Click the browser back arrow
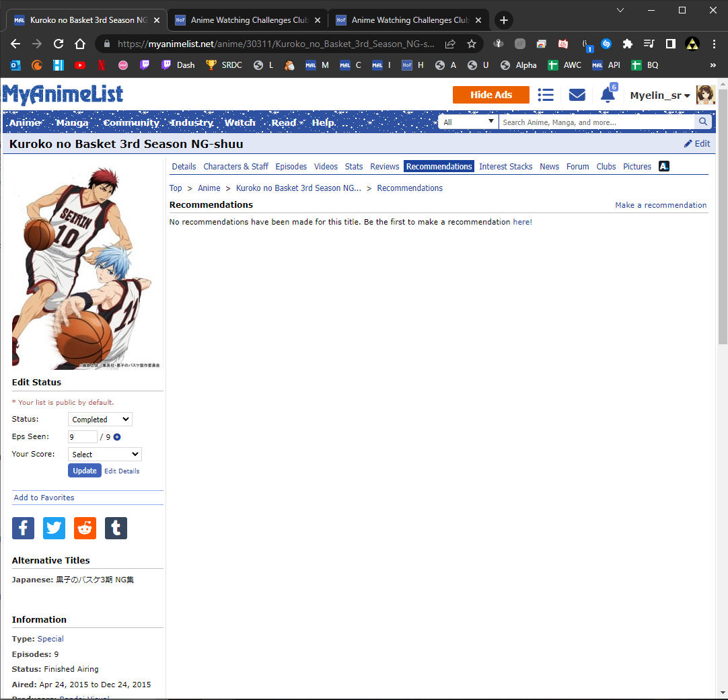This screenshot has width=728, height=700. (x=15, y=44)
